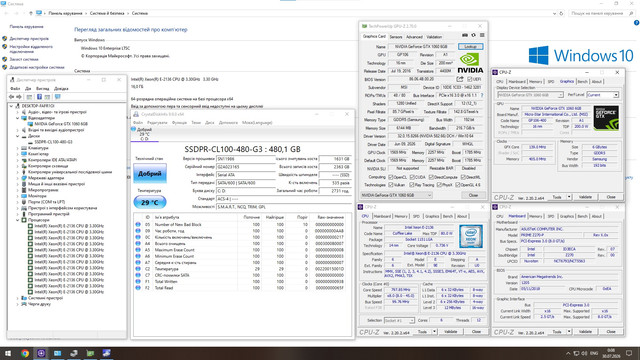Screen dimensions: 640x360
Task: Select the 'Total Written' attribute row
Action: pos(242,282)
